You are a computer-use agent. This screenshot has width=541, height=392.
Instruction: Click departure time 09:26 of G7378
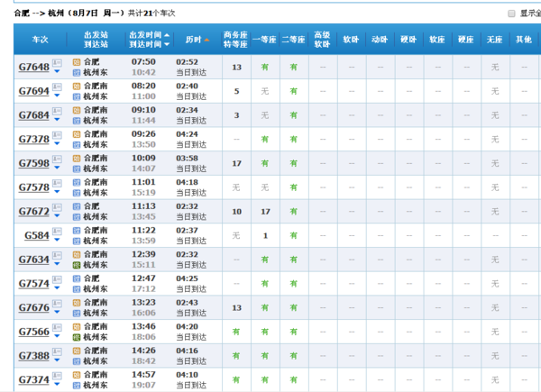tap(143, 134)
